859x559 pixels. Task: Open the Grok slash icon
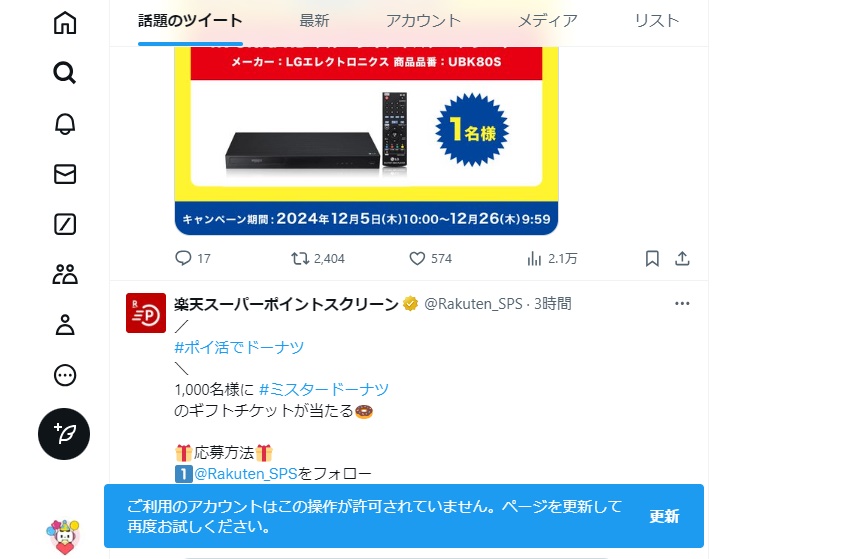[x=65, y=225]
